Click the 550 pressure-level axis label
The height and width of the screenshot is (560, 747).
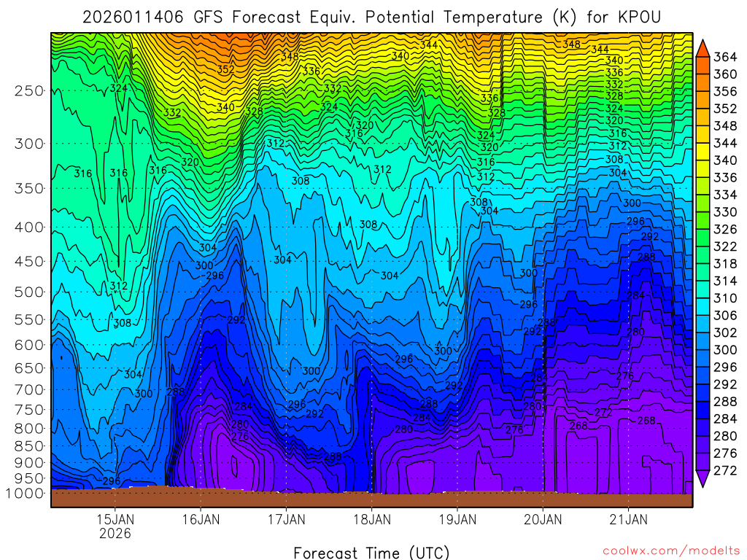[29, 319]
